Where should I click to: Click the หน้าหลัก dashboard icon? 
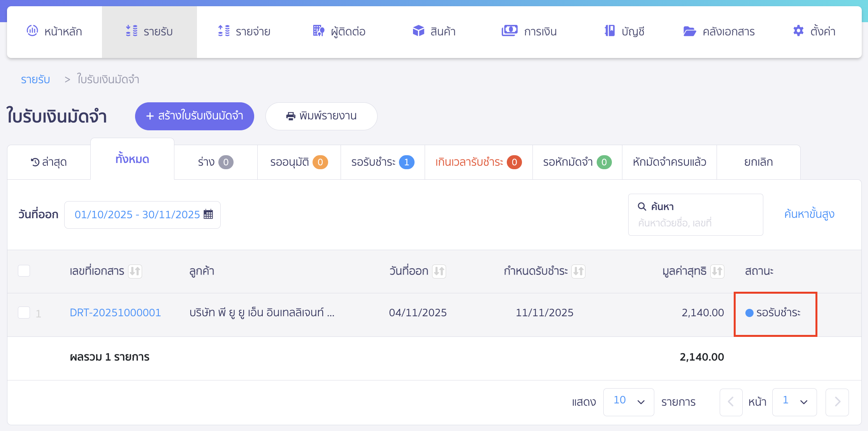tap(32, 31)
